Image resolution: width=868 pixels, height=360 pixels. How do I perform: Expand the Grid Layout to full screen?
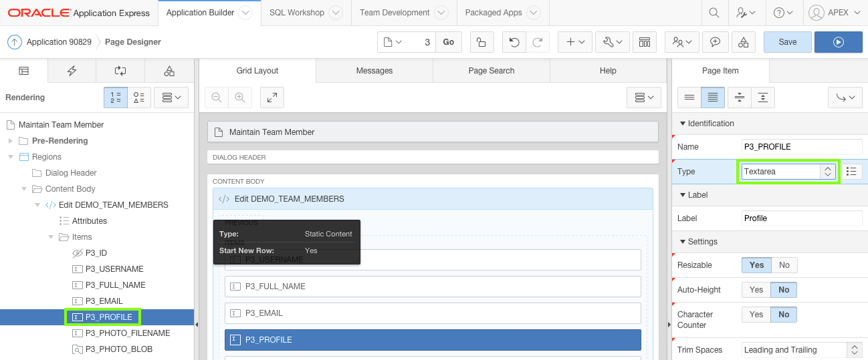272,98
